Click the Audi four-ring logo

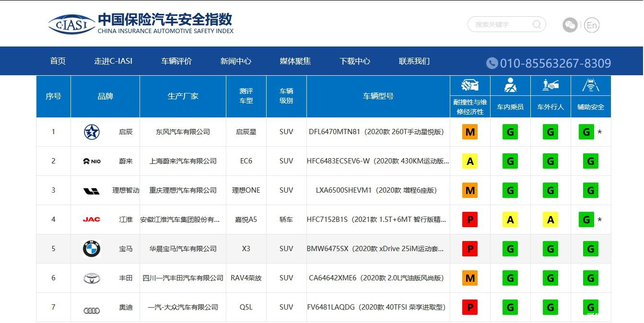click(x=92, y=311)
